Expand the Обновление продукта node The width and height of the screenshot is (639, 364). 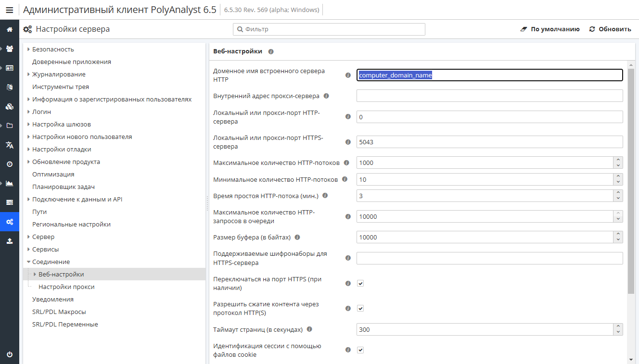tap(29, 162)
